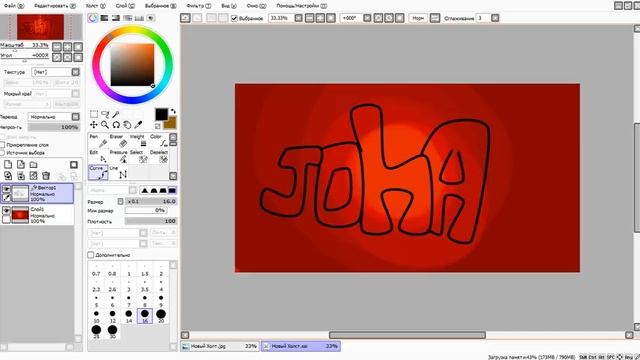Click the navigator canvas thumbnail
This screenshot has width=640, height=360.
(x=40, y=27)
